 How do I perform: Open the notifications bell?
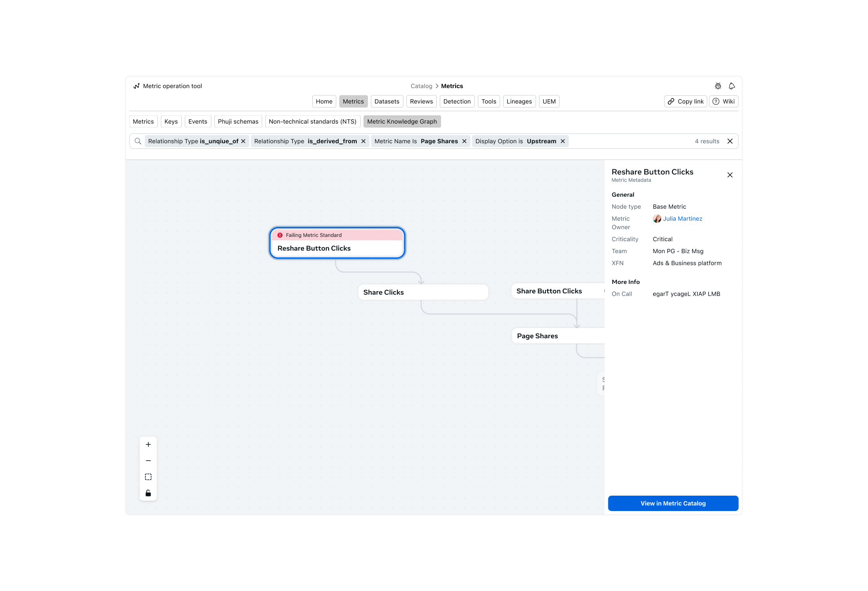pos(732,86)
